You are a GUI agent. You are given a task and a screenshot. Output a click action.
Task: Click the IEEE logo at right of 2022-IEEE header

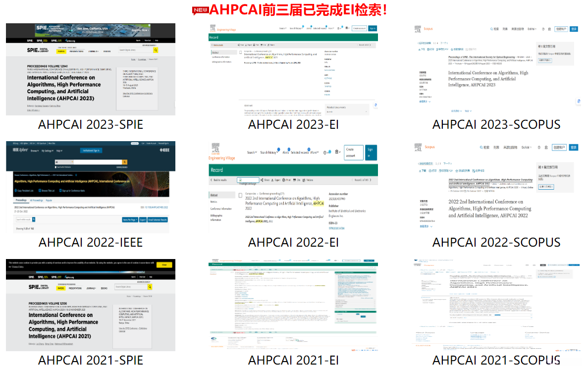click(x=164, y=150)
